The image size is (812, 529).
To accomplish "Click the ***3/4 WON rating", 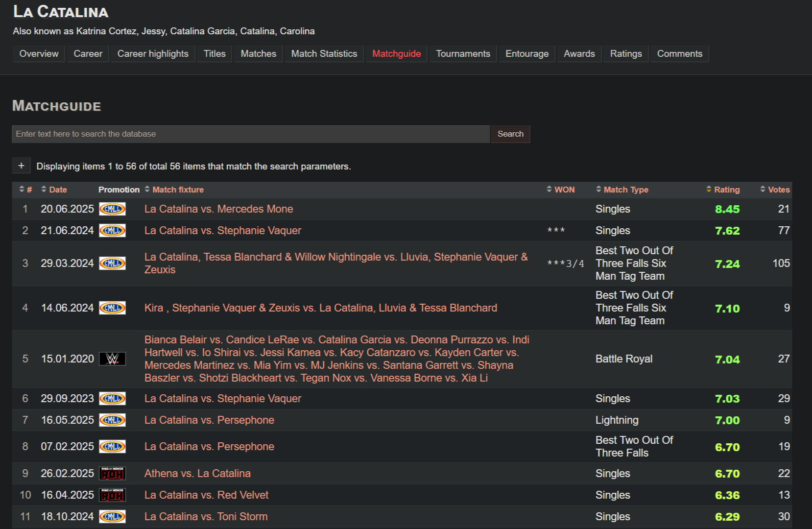I will click(x=566, y=264).
